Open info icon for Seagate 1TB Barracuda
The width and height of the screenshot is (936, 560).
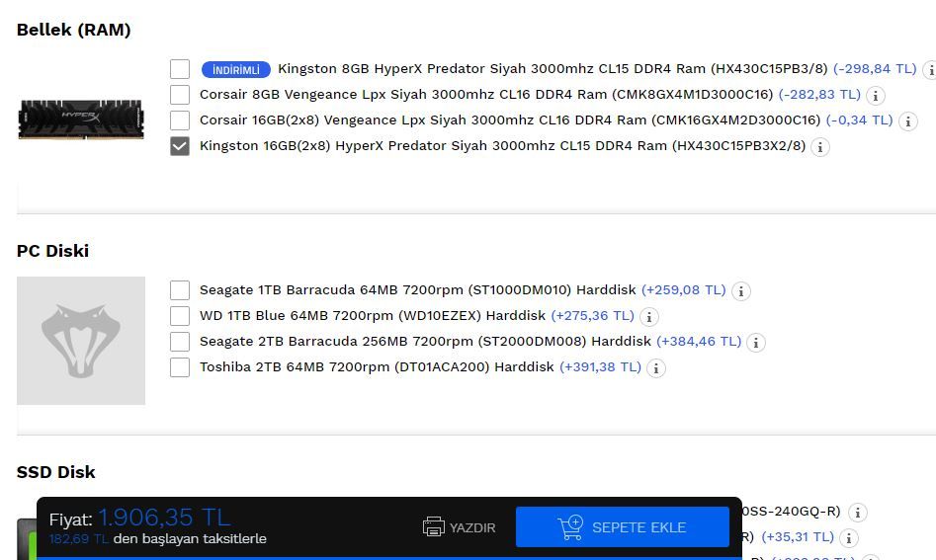(x=741, y=291)
